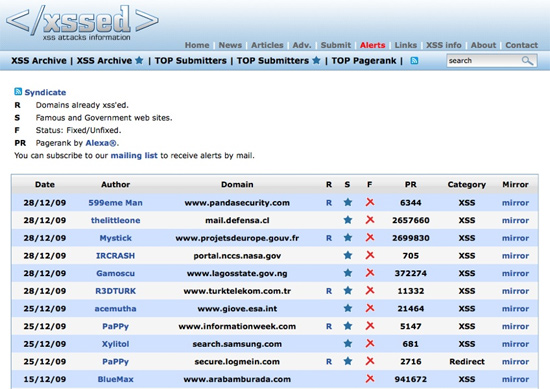Open first TOP Submitters link
550x389 pixels.
click(x=190, y=61)
